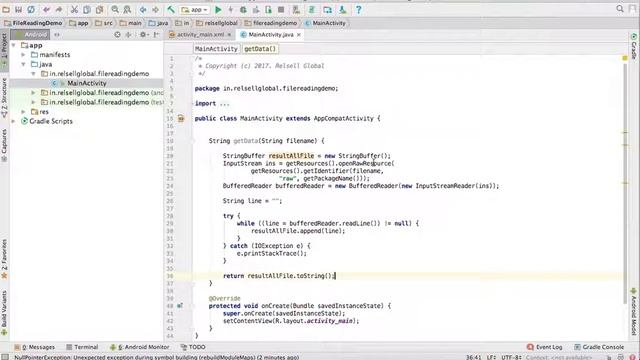The width and height of the screenshot is (640, 360).
Task: Open the Android project view dropdown
Action: 30,35
